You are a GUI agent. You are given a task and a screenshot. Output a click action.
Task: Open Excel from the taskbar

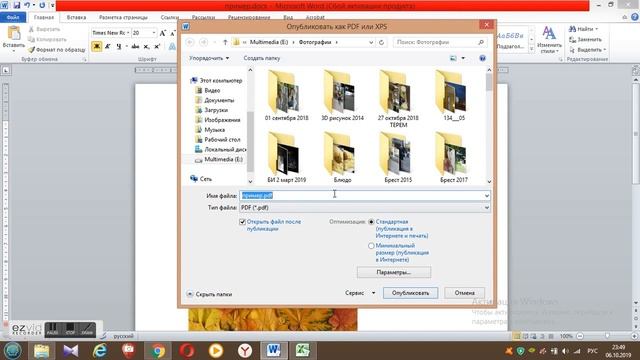302,351
